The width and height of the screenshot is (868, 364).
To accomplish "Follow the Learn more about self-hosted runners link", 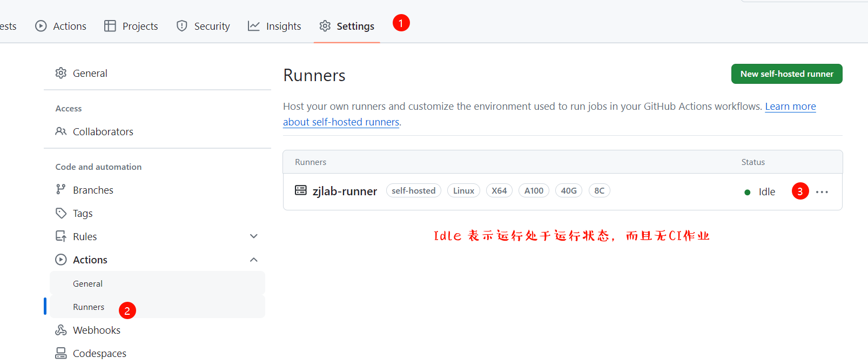I will [790, 107].
